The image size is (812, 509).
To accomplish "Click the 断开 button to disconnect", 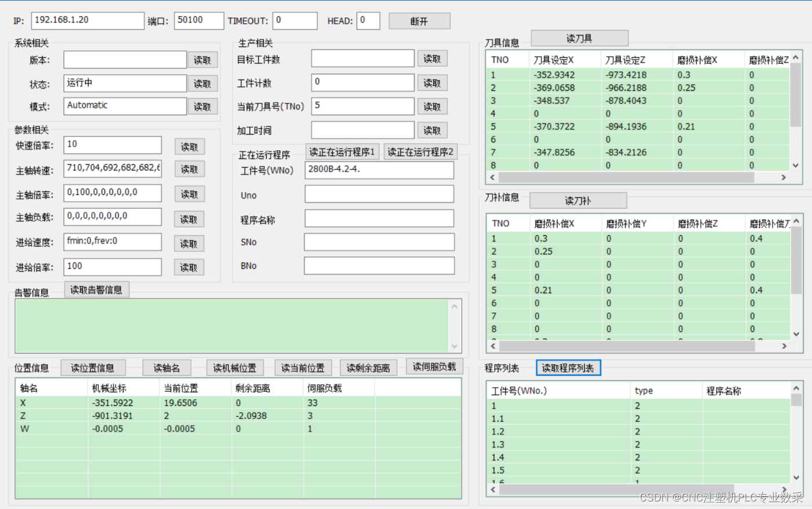I will 419,20.
